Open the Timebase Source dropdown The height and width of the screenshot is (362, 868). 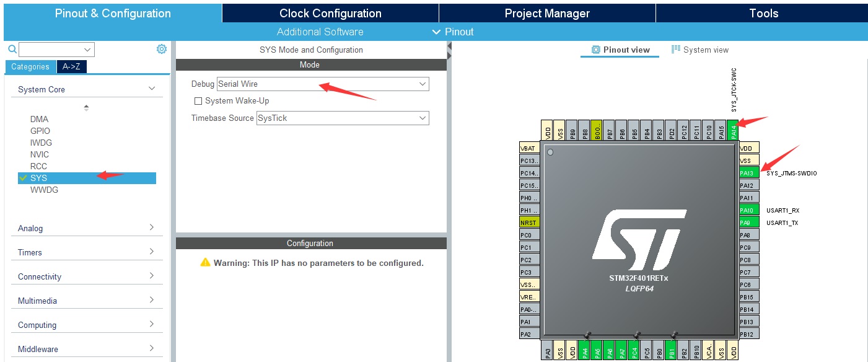pos(343,118)
